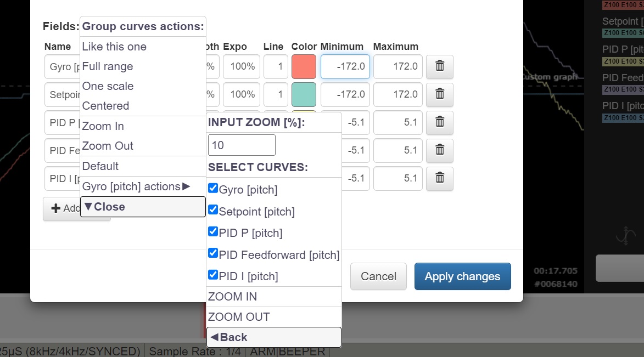Screen dimensions: 644x357
Task: Remove the PID P row via trash icon
Action: point(439,122)
